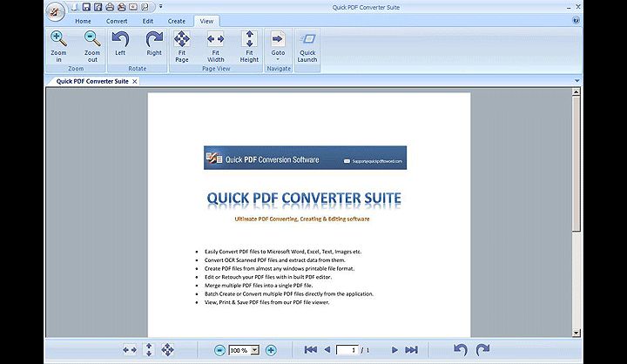Image resolution: width=627 pixels, height=364 pixels.
Task: Click the first printer icon in quick access toolbar
Action: 110,7
